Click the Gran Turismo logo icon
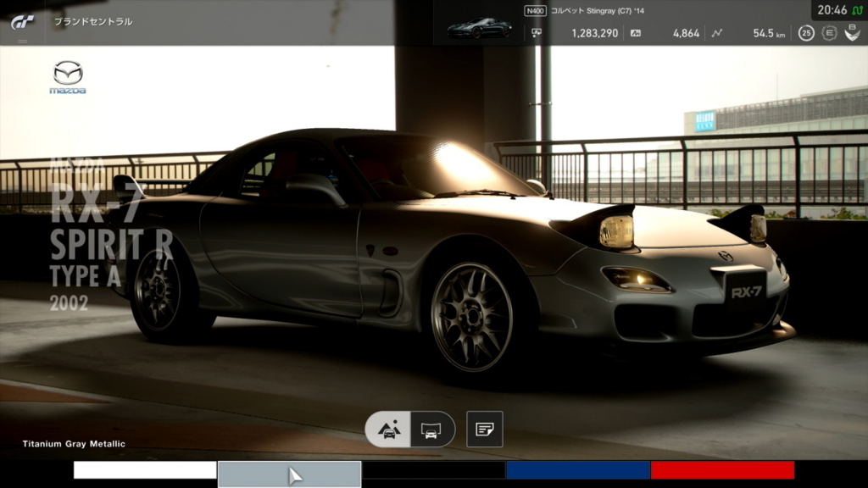 pos(23,22)
